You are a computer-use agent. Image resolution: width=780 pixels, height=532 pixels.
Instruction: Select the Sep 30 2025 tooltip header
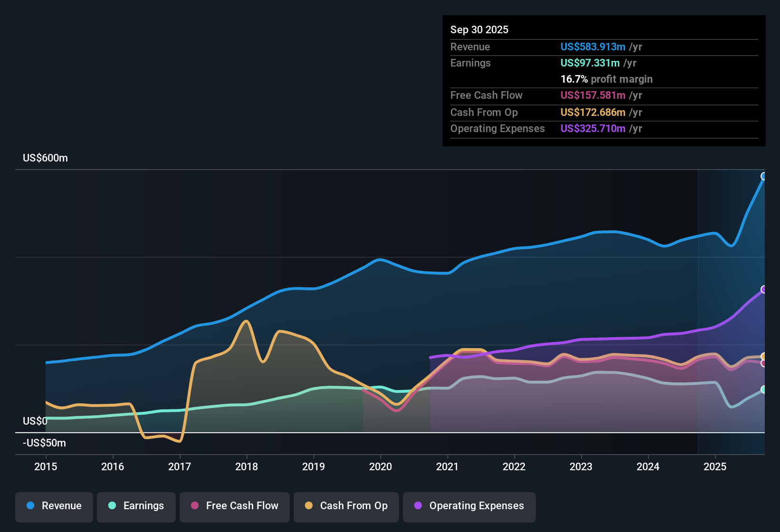coord(479,29)
